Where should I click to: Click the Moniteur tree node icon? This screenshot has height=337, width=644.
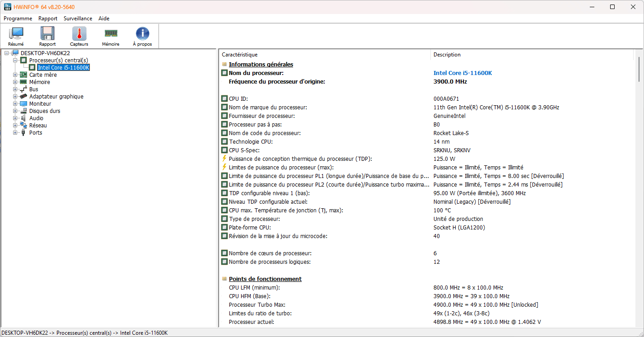23,104
